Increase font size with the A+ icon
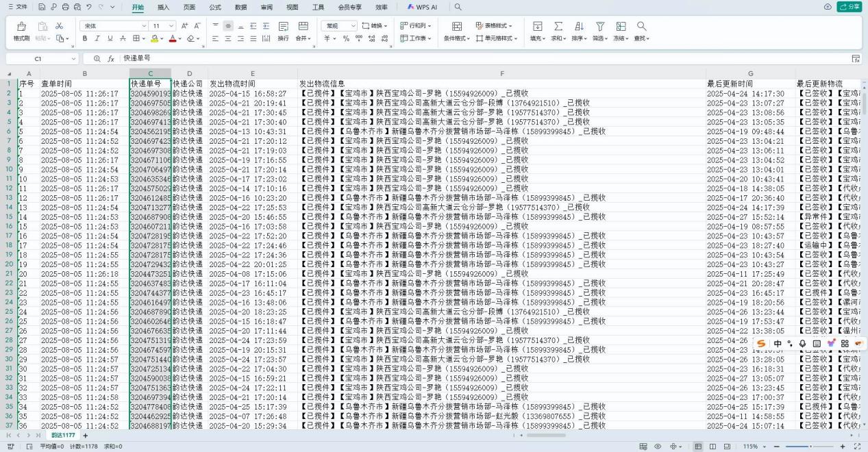868x452 pixels. pyautogui.click(x=185, y=25)
